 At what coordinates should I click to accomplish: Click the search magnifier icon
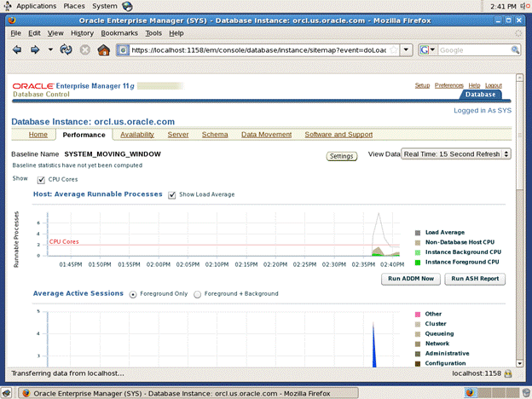click(515, 49)
